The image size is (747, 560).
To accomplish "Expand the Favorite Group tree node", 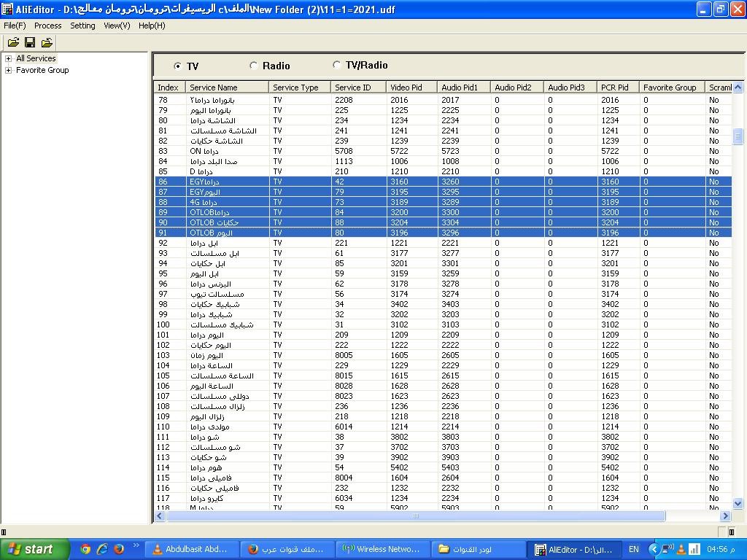I will 8,70.
